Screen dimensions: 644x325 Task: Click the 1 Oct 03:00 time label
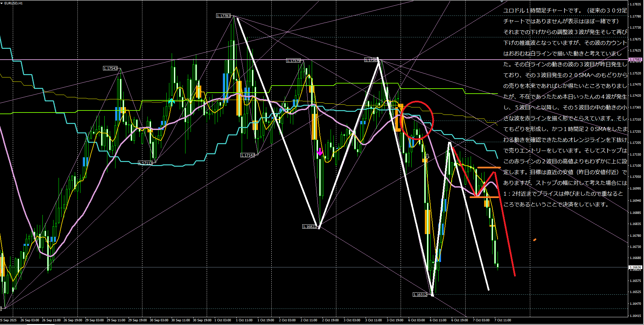pyautogui.click(x=223, y=320)
